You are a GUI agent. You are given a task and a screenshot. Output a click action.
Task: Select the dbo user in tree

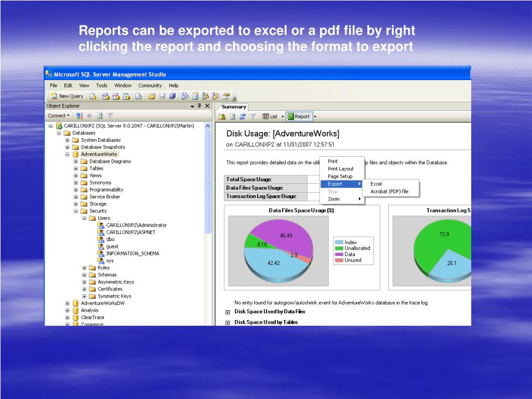(110, 240)
